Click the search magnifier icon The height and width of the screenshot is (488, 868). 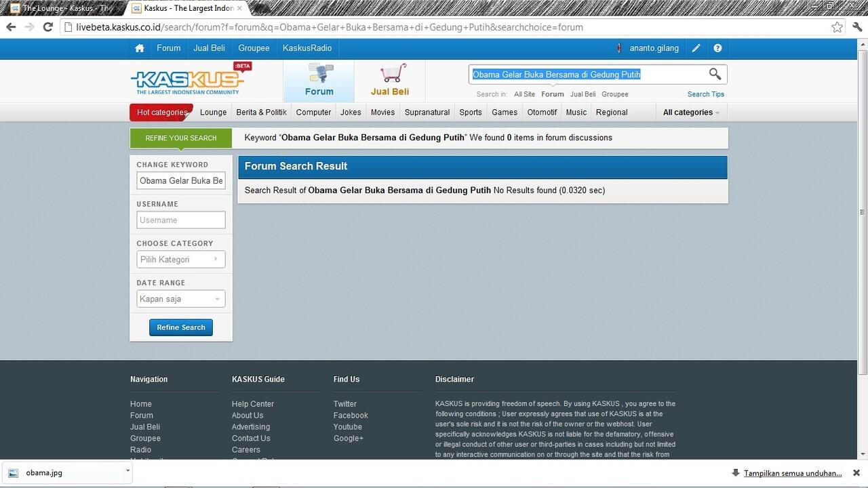click(715, 74)
